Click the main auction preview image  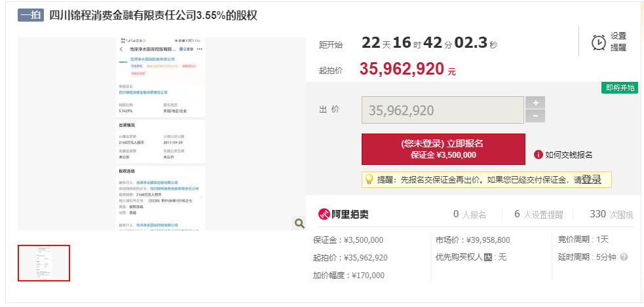tap(162, 134)
